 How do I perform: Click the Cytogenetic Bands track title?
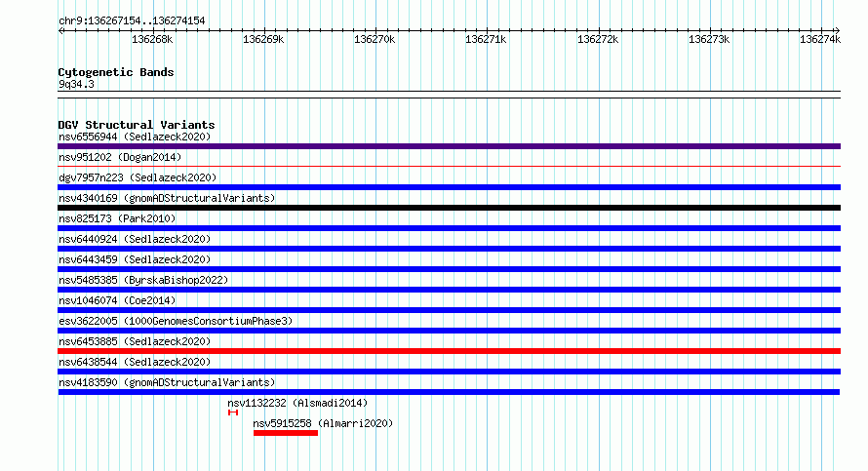click(x=116, y=72)
